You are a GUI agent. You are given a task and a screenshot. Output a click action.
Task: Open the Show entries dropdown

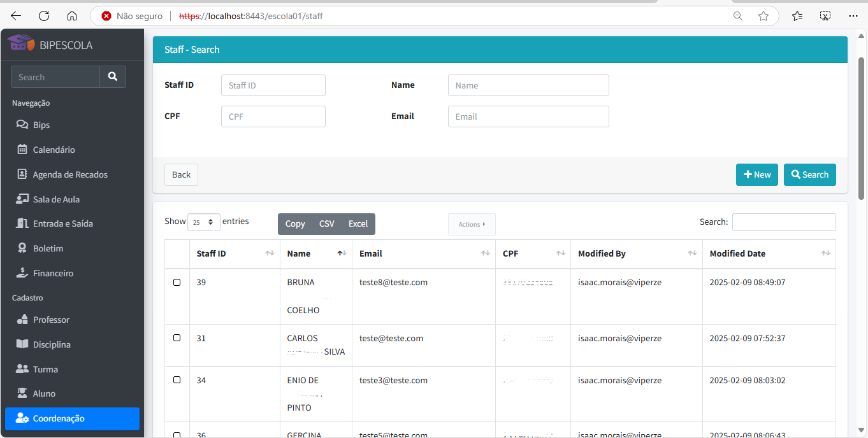pyautogui.click(x=203, y=222)
